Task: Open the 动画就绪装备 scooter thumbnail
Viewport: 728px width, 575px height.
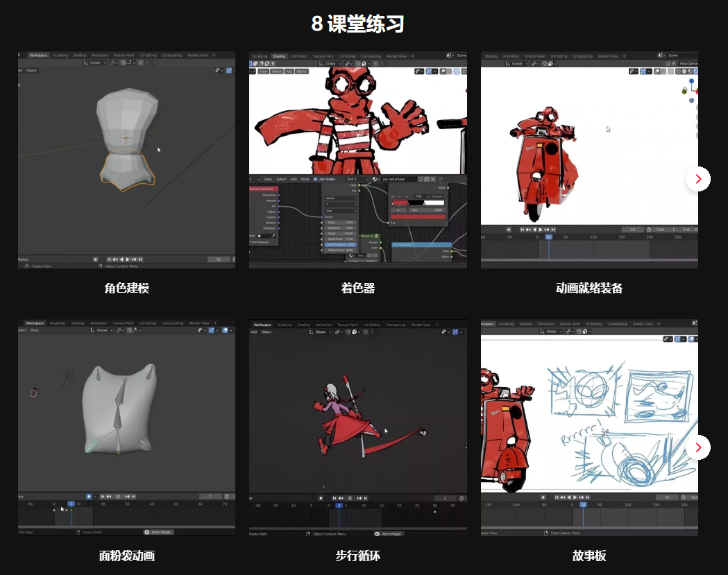Action: click(589, 160)
